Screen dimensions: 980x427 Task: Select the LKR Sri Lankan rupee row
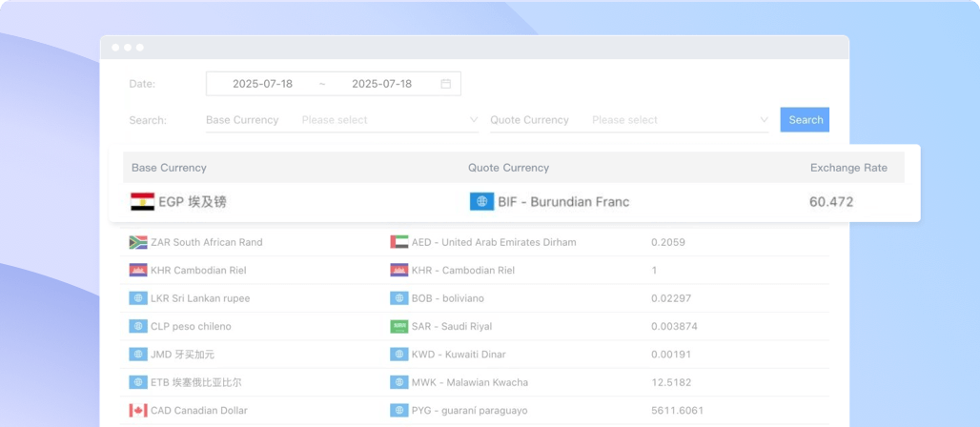pyautogui.click(x=199, y=298)
